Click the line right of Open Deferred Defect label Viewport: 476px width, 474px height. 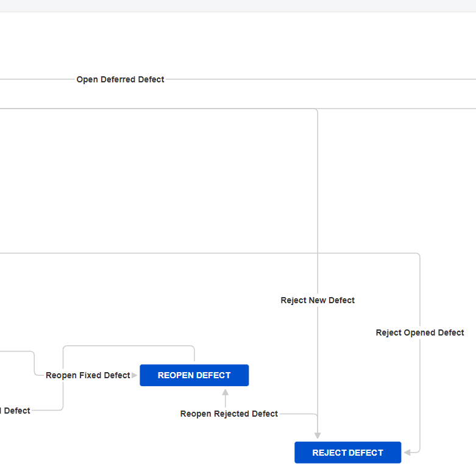tap(321, 79)
